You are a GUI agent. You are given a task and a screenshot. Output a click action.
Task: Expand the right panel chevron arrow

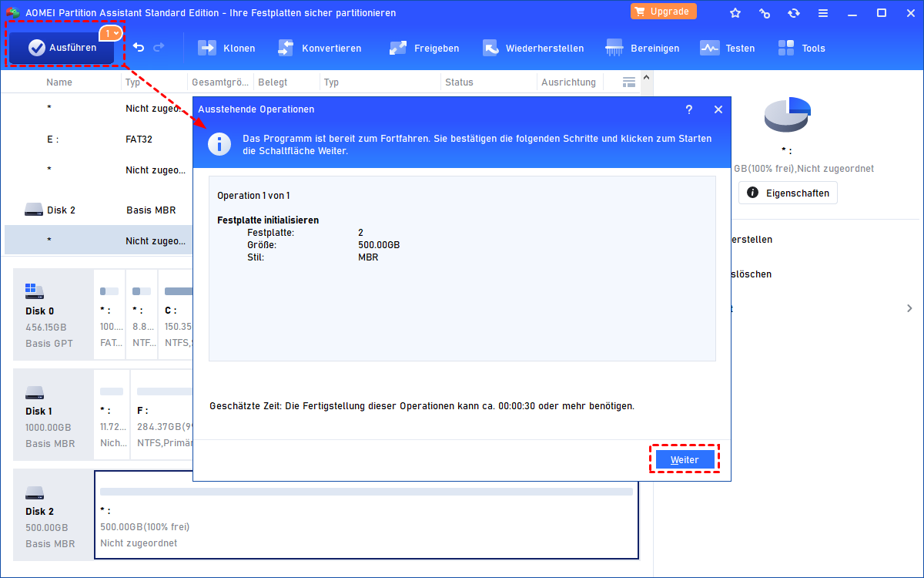[909, 308]
